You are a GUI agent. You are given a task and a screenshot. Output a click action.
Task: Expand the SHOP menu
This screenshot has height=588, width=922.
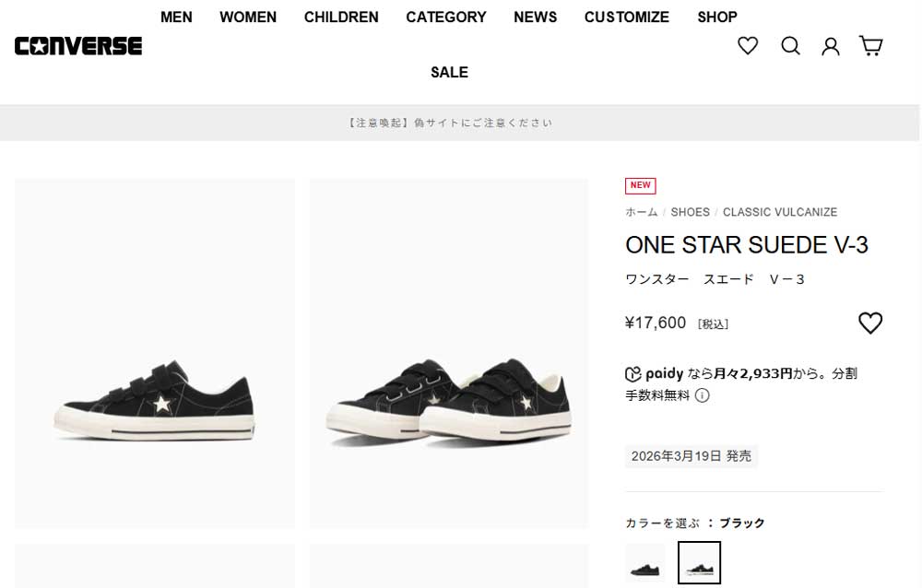tap(717, 18)
